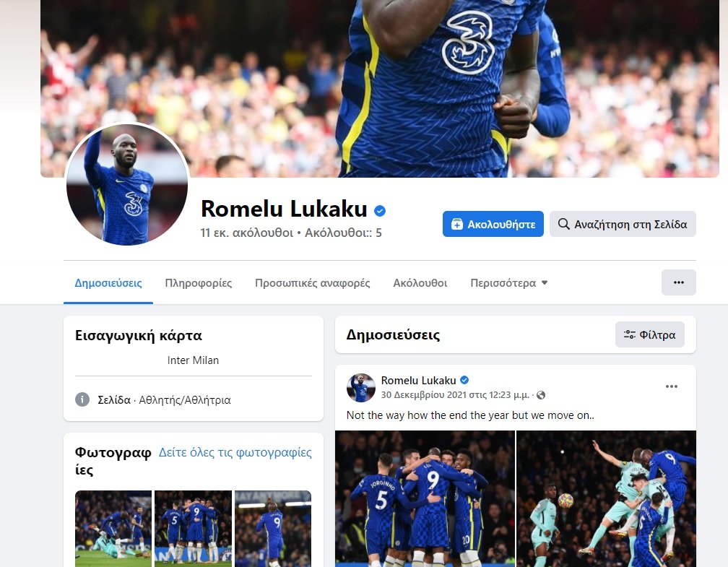
Task: Open Αναζήτηση στη Σελίδα search
Action: [623, 224]
